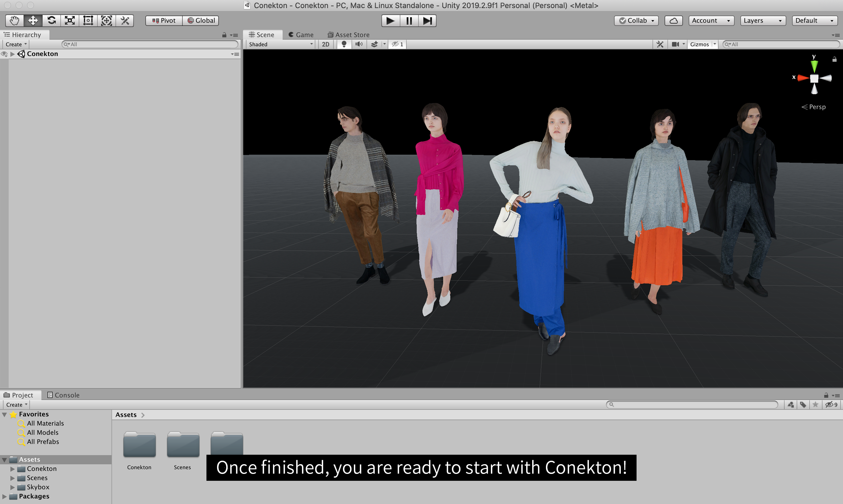Open the Layers dropdown

coord(762,20)
